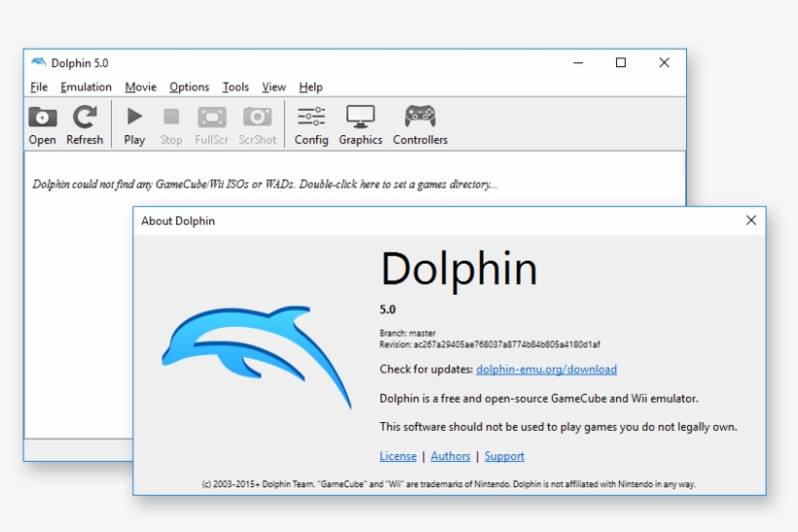Viewport: 798px width, 532px height.
Task: Click the large 'Dolphin' heading
Action: 458,269
